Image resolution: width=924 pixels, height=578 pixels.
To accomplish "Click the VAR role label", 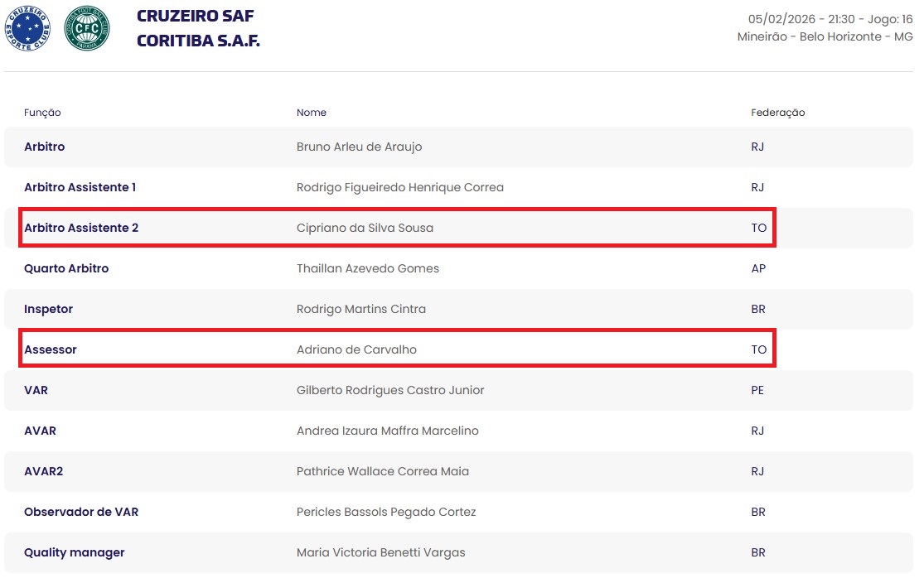I will coord(36,390).
